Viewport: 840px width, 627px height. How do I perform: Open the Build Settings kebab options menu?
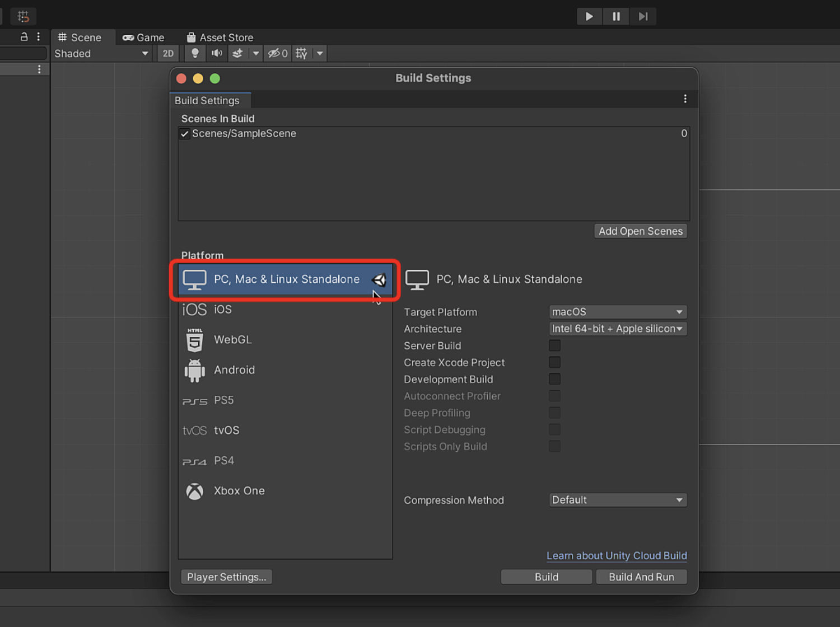tap(685, 99)
